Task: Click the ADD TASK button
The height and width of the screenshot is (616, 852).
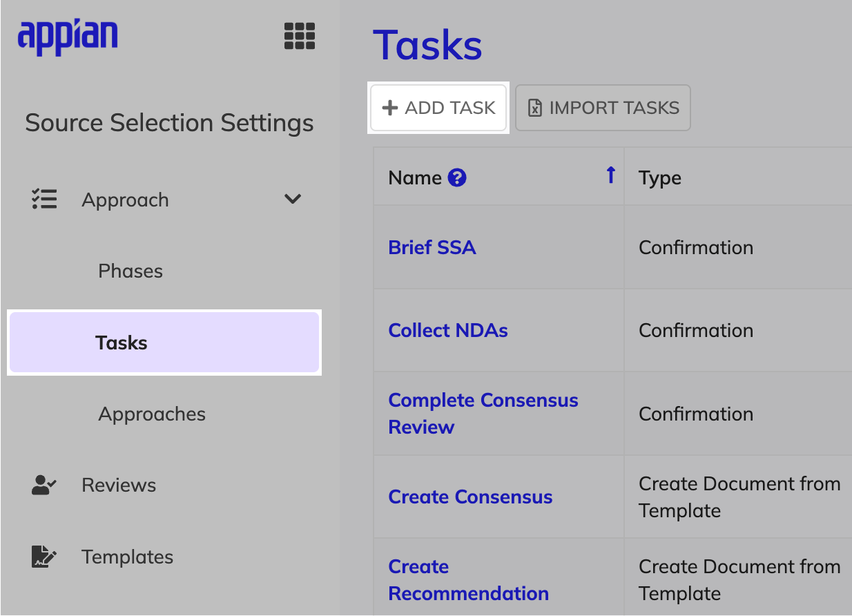Action: 439,108
